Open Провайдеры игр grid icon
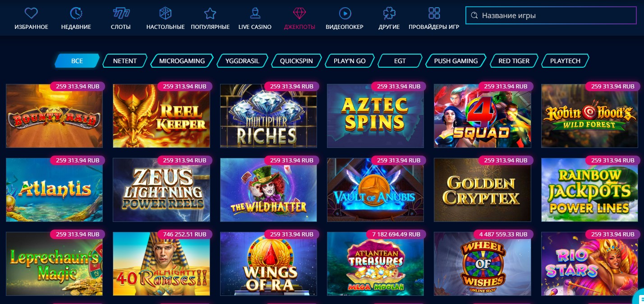This screenshot has height=304, width=644. pyautogui.click(x=434, y=13)
